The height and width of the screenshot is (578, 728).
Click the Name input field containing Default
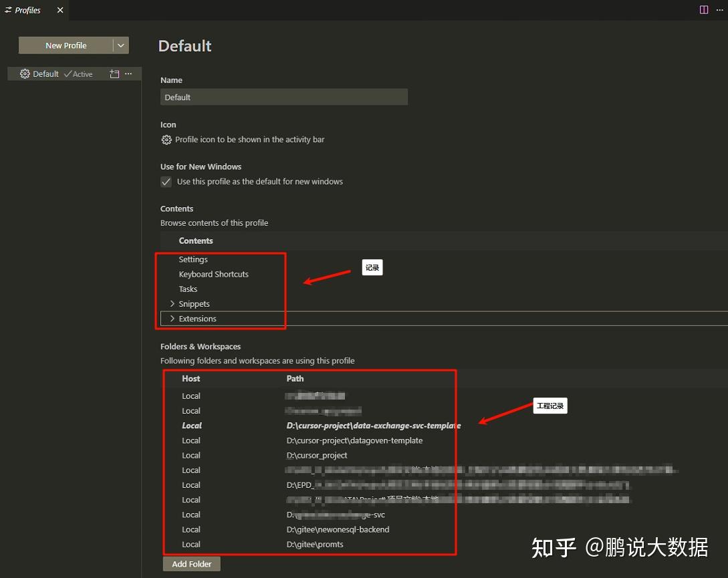coord(283,97)
